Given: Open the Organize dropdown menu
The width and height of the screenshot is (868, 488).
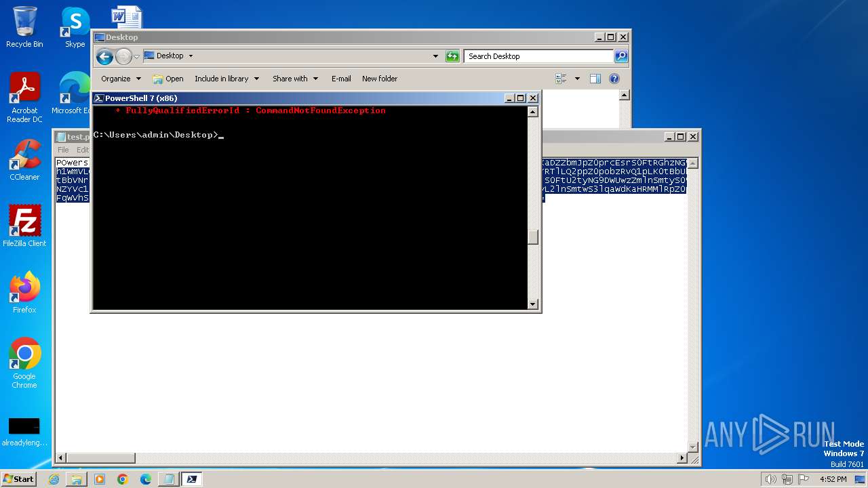Looking at the screenshot, I should (x=121, y=79).
